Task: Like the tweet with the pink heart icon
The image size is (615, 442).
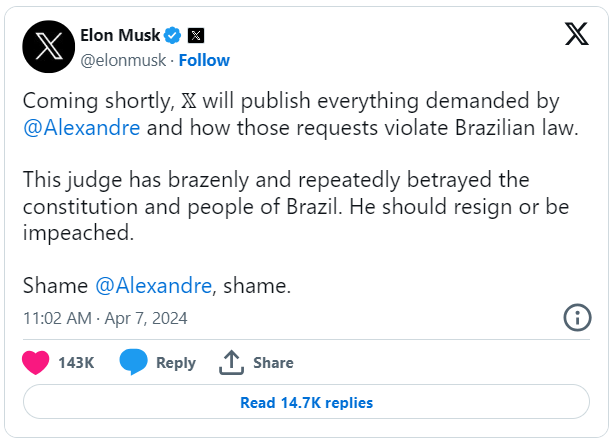Action: pyautogui.click(x=36, y=362)
